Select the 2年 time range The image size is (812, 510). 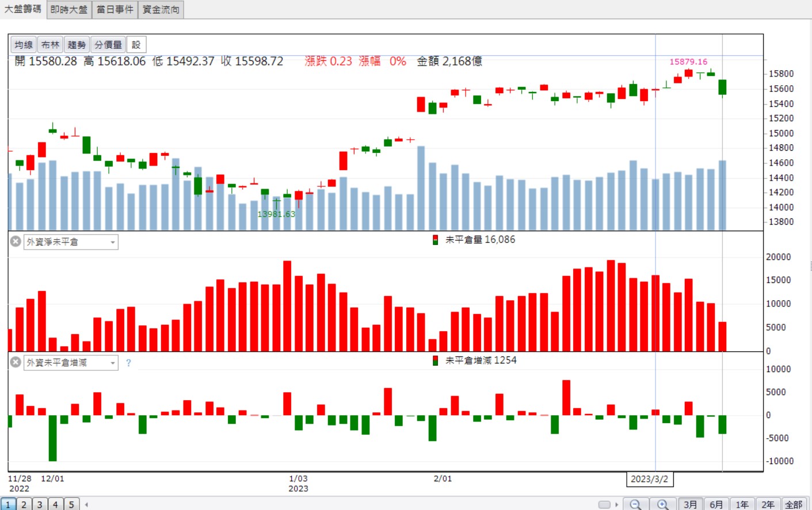(x=768, y=504)
